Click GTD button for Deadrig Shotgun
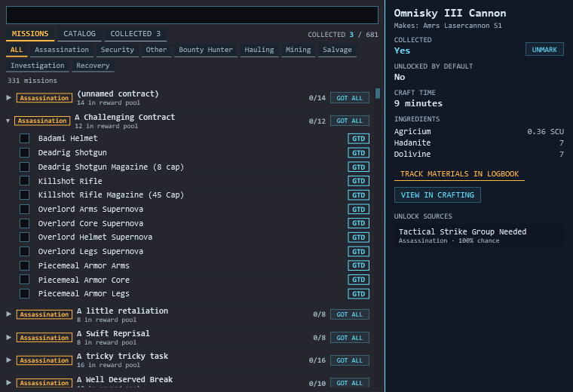Image resolution: width=573 pixels, height=392 pixels. click(x=358, y=153)
